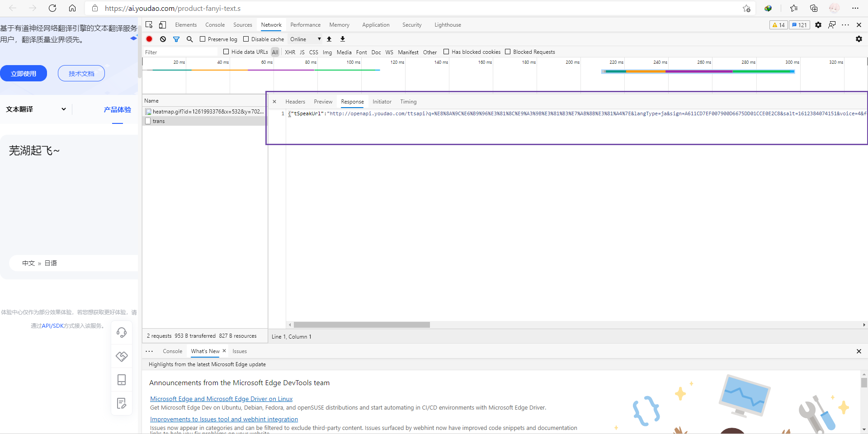This screenshot has height=434, width=868.
Task: Reload the page with refresh icon
Action: [52, 8]
